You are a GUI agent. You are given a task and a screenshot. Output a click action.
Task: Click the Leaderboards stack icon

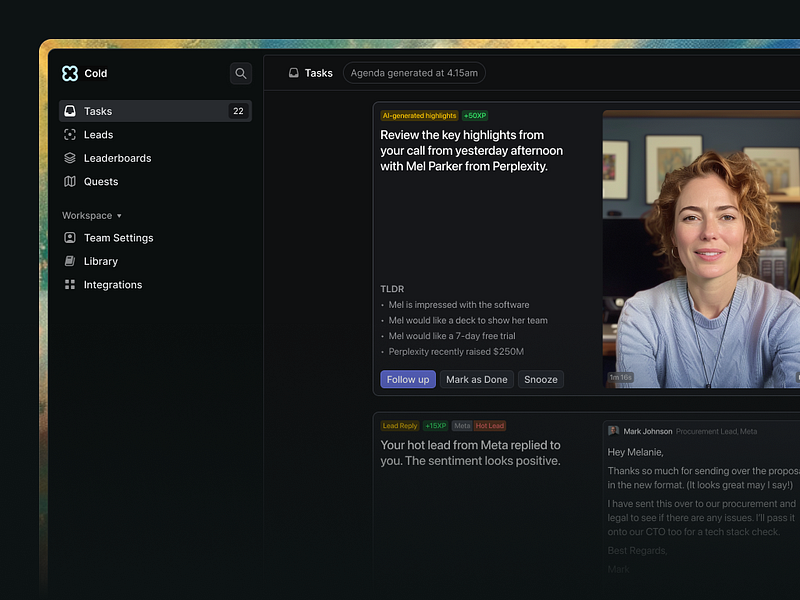point(70,158)
